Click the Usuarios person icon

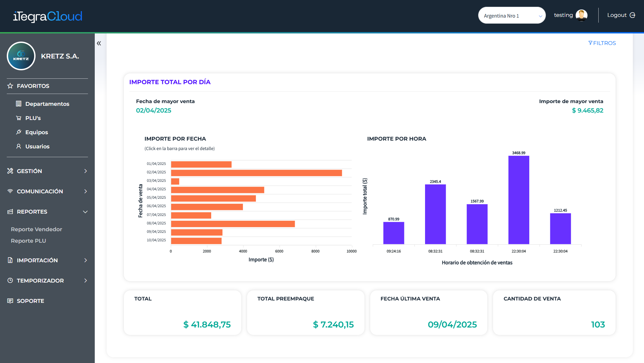tap(19, 146)
